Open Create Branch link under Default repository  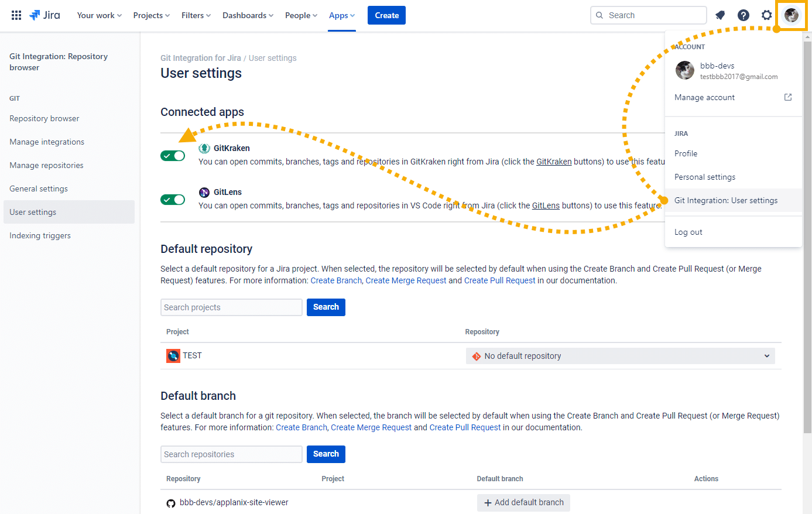[336, 280]
